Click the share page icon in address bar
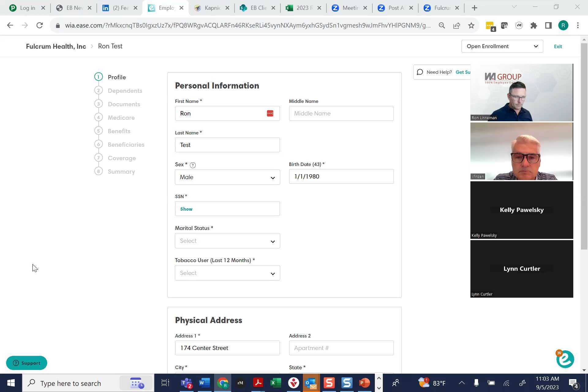The width and height of the screenshot is (588, 392). 457,25
